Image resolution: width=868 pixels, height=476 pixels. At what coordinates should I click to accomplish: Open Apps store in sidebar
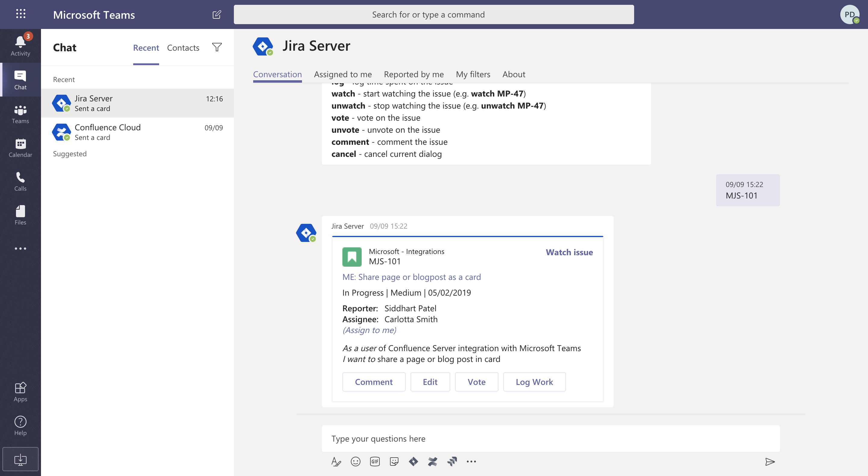pyautogui.click(x=20, y=392)
